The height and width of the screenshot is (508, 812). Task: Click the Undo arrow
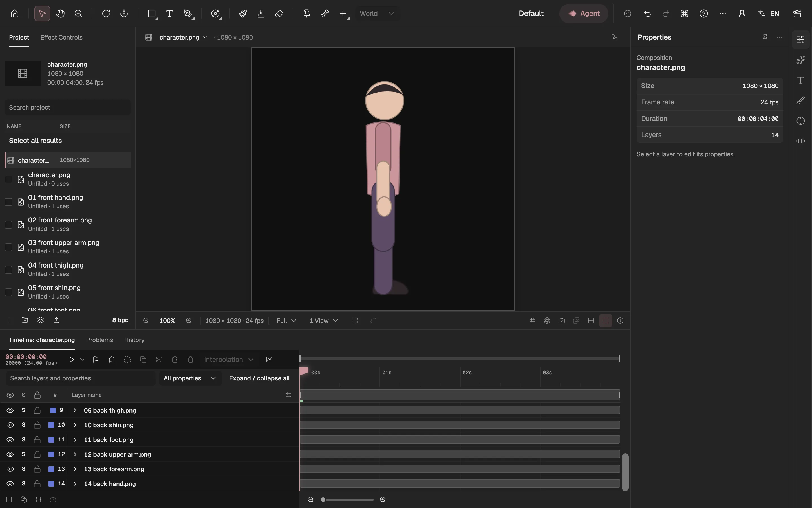click(x=647, y=14)
